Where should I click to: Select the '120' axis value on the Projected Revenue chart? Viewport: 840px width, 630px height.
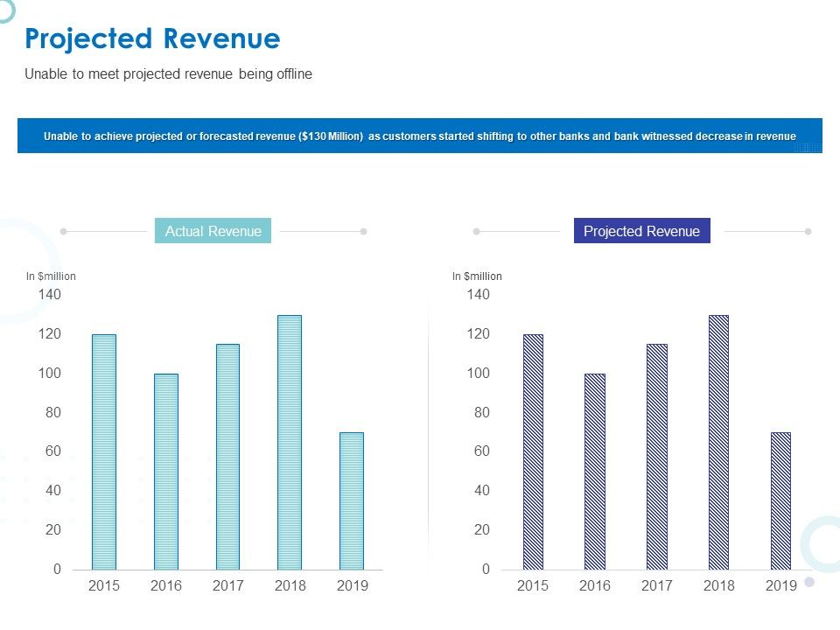pyautogui.click(x=478, y=333)
